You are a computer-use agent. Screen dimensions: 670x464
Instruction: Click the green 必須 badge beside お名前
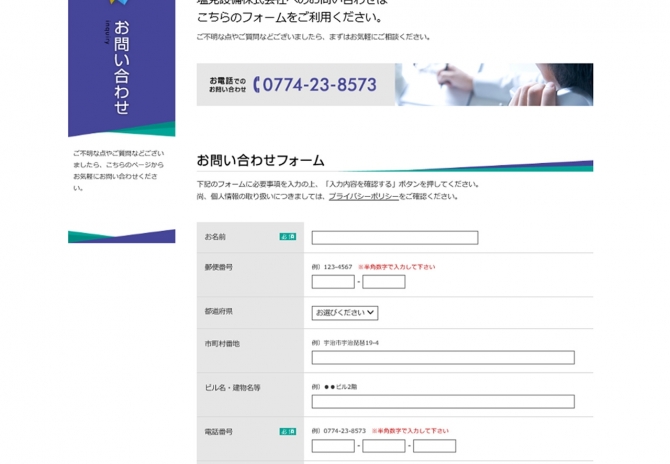point(287,237)
